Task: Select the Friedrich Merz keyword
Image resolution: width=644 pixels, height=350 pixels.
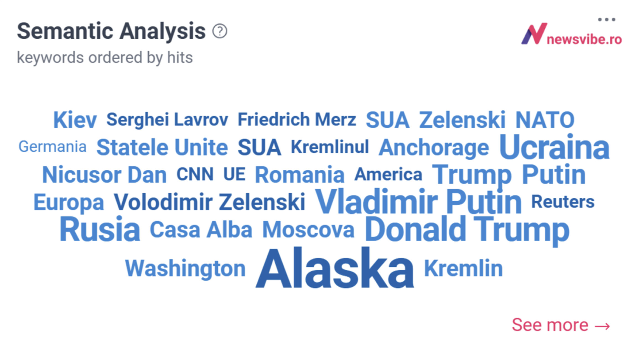Action: (297, 119)
